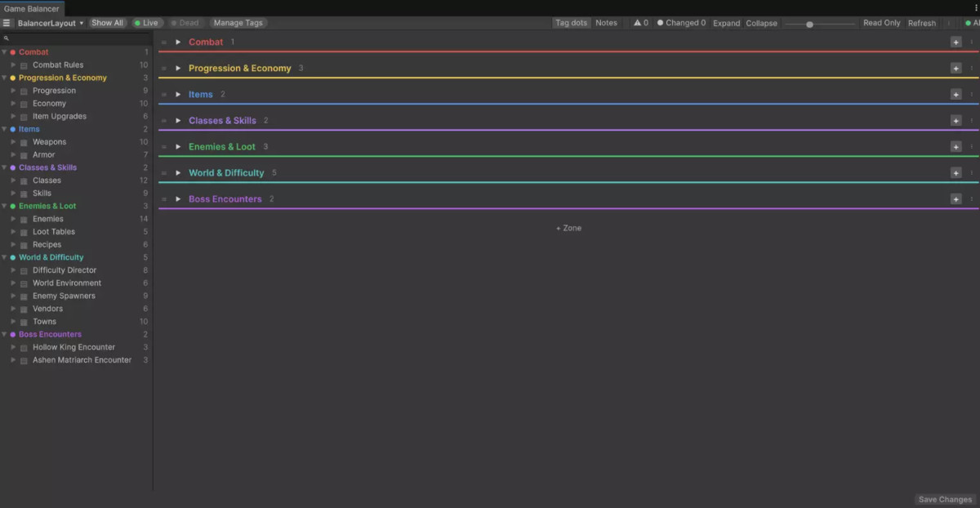Open the kebab menu of the Items zone
The width and height of the screenshot is (980, 508).
click(x=971, y=94)
